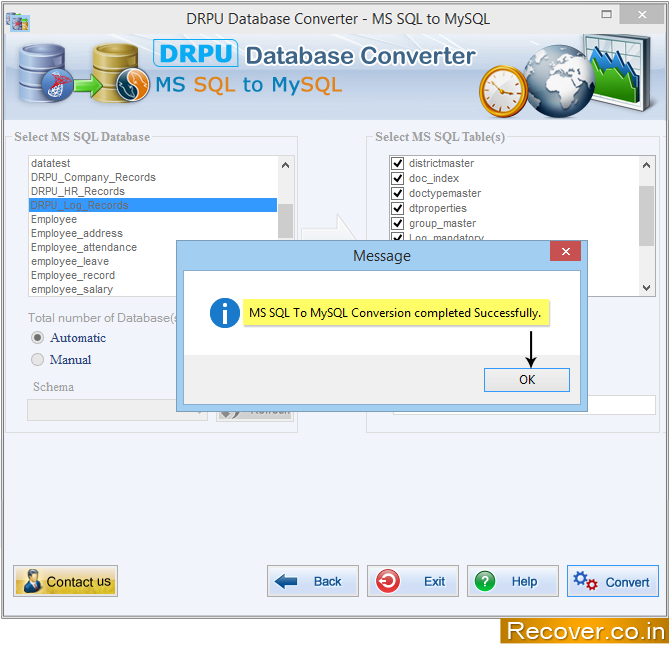Select DRPU_Company_Records database
This screenshot has height=647, width=670.
click(x=153, y=177)
